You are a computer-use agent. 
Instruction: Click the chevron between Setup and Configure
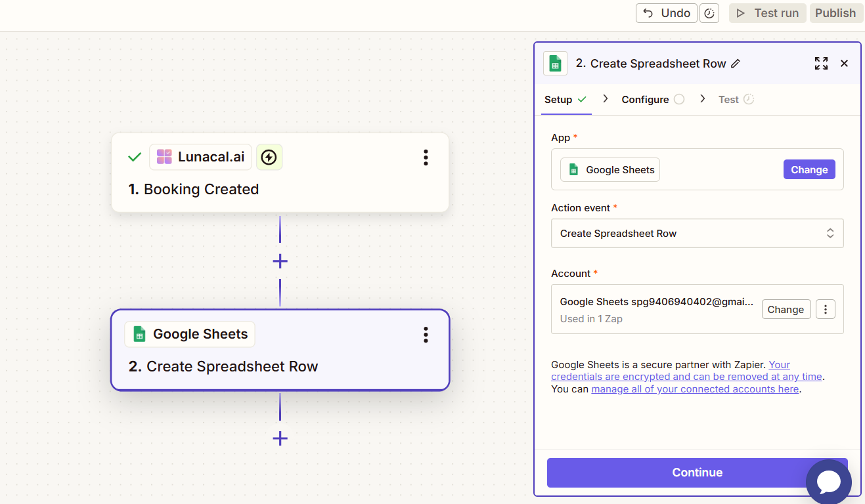click(606, 98)
